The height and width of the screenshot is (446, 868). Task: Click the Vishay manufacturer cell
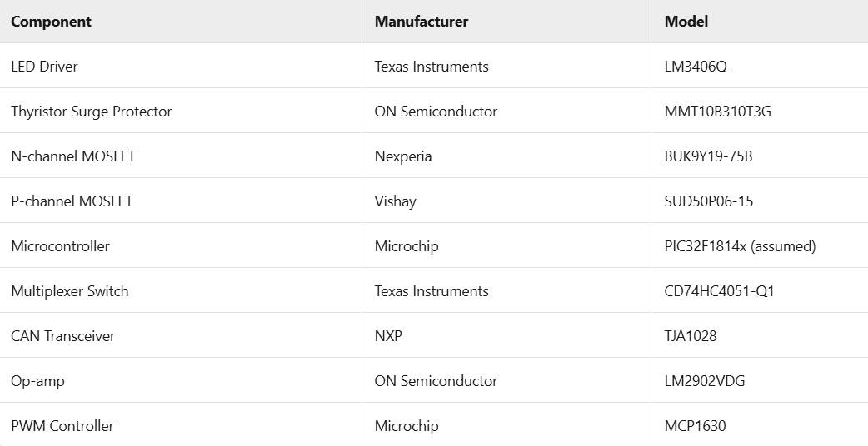(395, 201)
